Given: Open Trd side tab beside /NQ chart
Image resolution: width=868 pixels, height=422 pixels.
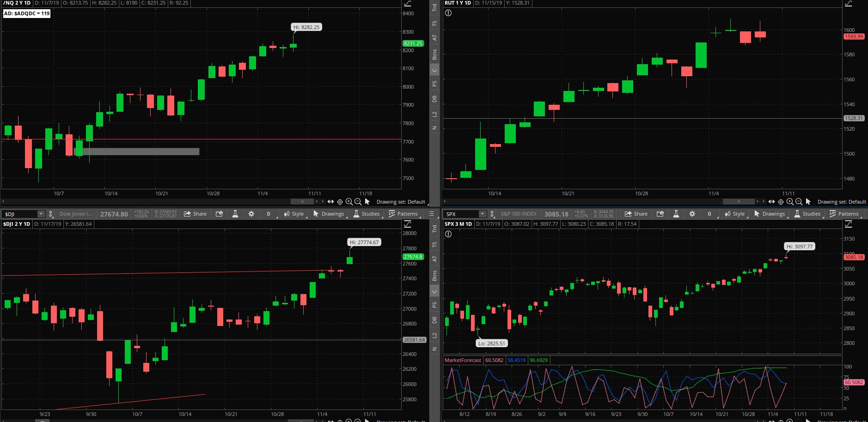Looking at the screenshot, I should [x=434, y=7].
